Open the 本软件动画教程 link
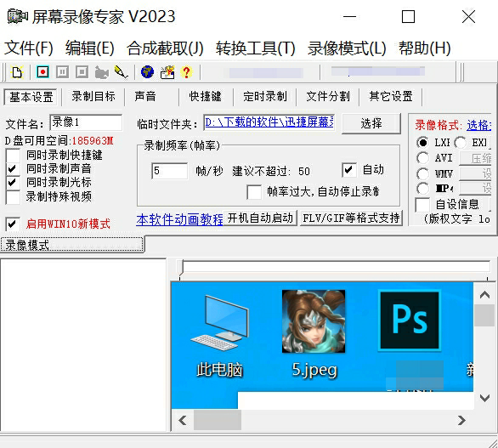 click(x=179, y=219)
